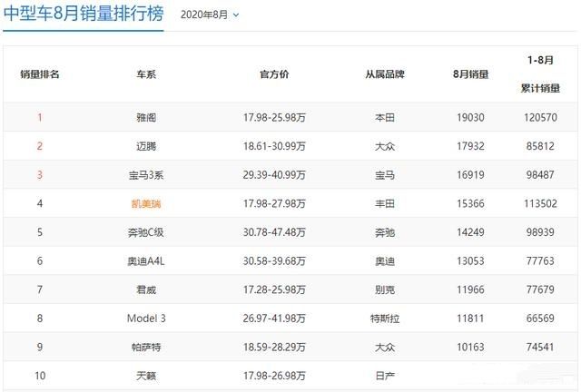Open the 奔驰C级 car series link
The height and width of the screenshot is (392, 581).
[146, 232]
